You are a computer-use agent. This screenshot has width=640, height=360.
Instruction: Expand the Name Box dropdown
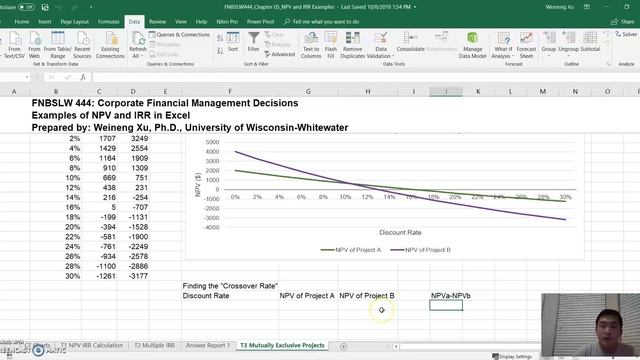(27, 77)
